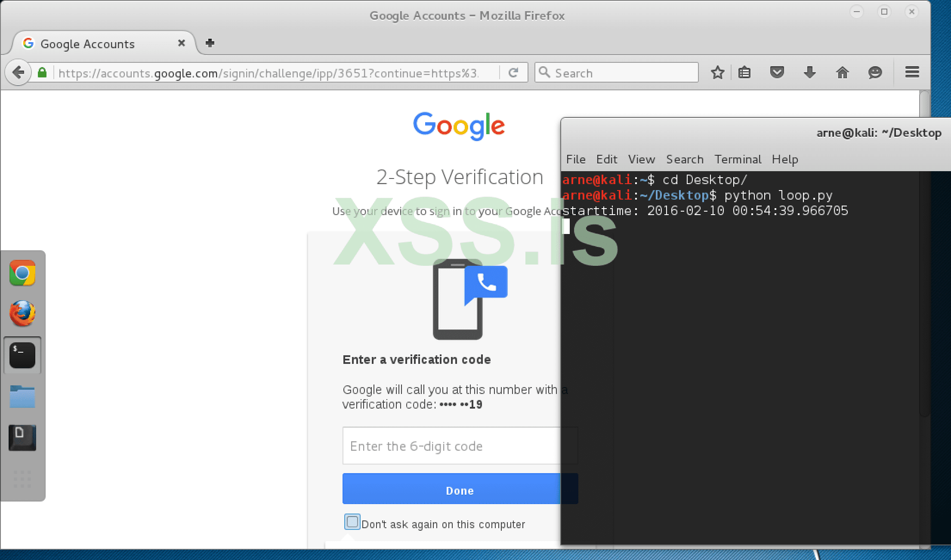This screenshot has width=951, height=560.
Task: Click the Hello chat smiley icon
Action: click(875, 73)
